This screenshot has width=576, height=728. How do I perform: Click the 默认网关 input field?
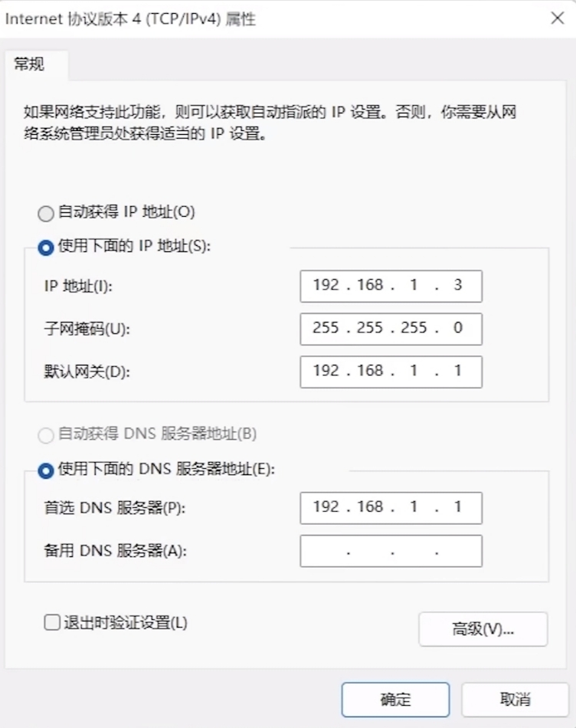pos(391,372)
